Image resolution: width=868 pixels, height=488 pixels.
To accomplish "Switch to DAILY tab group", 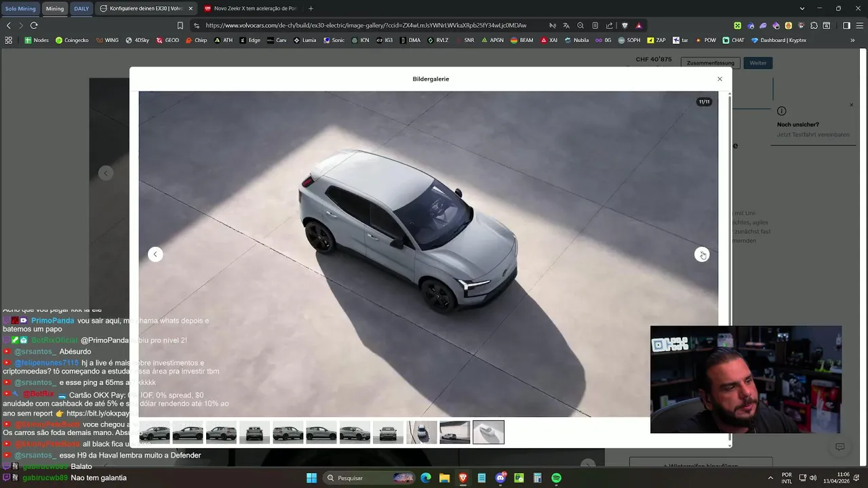I will (x=81, y=9).
